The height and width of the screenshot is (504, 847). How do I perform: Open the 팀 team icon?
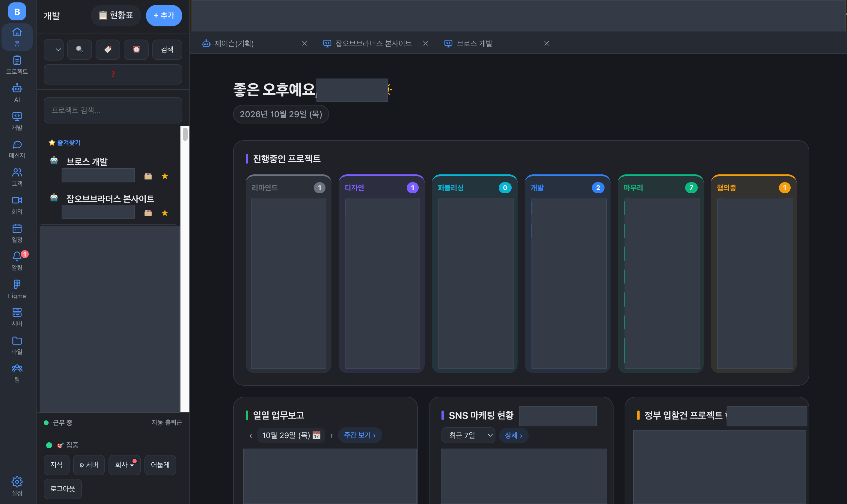coord(17,373)
